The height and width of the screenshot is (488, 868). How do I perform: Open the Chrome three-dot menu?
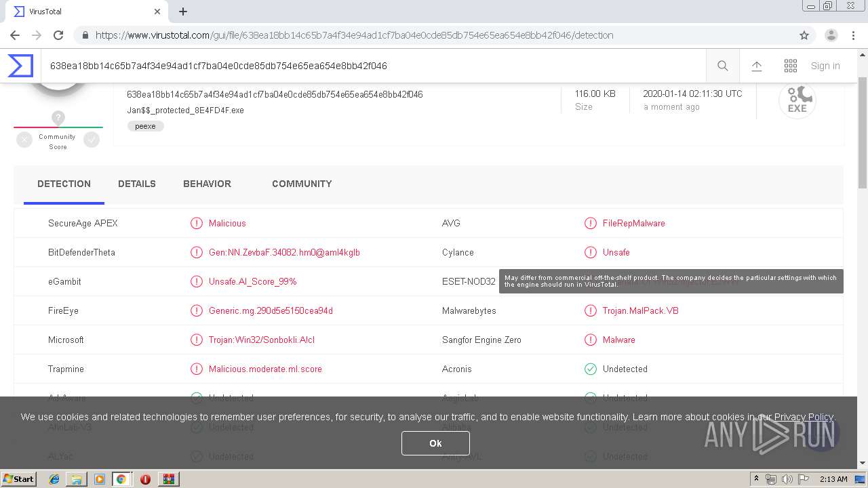(x=853, y=35)
